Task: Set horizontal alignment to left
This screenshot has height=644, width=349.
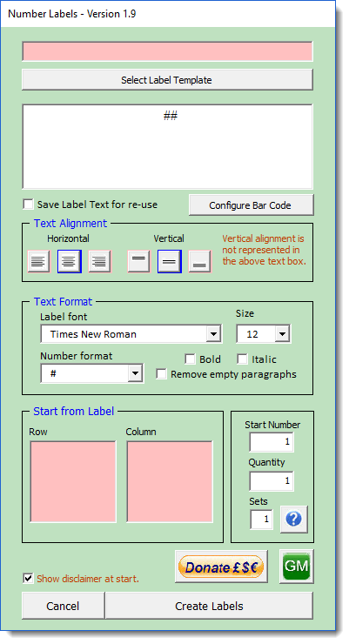Action: 38,261
